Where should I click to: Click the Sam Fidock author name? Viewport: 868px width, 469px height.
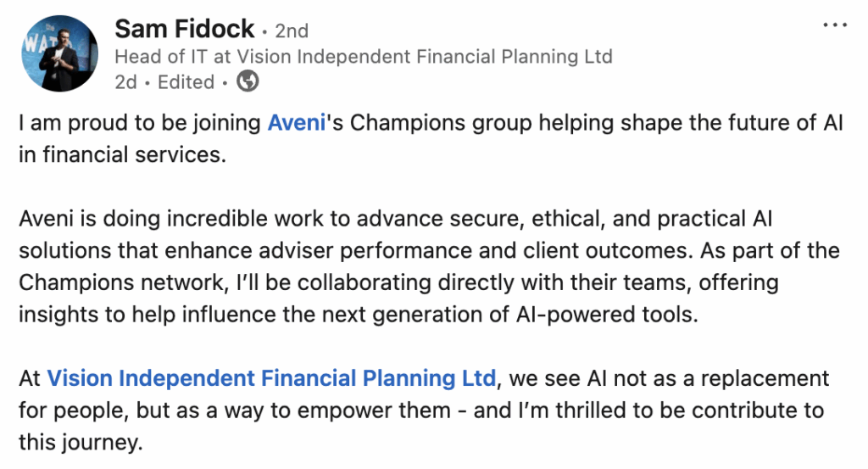pos(184,29)
